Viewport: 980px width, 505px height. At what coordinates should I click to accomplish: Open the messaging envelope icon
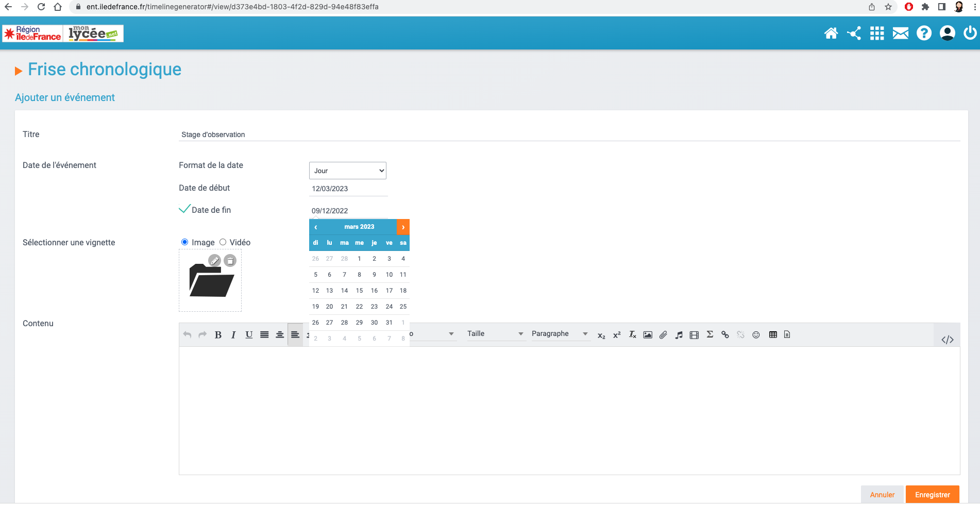[900, 33]
